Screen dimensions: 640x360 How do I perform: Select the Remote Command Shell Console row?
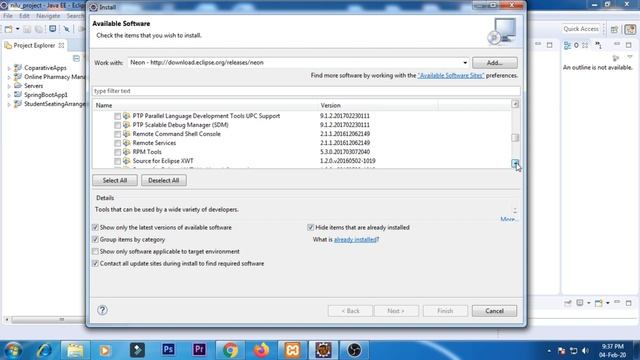coord(176,134)
